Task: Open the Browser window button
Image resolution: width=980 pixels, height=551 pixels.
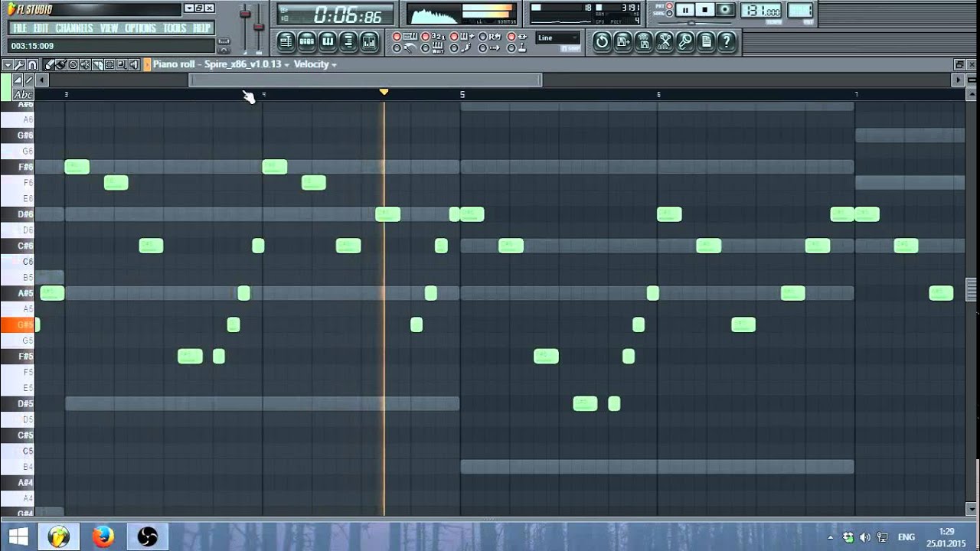Action: pyautogui.click(x=348, y=41)
